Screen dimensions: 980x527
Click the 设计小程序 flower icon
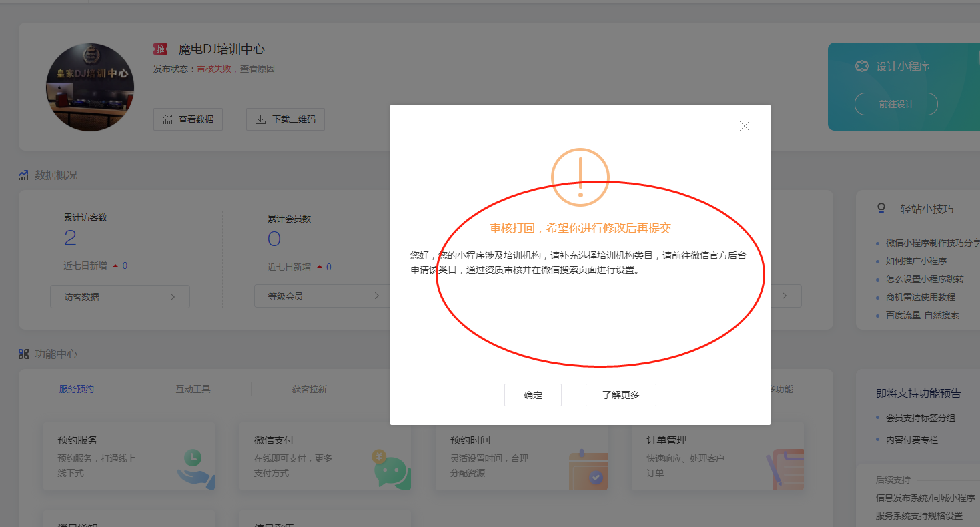862,66
